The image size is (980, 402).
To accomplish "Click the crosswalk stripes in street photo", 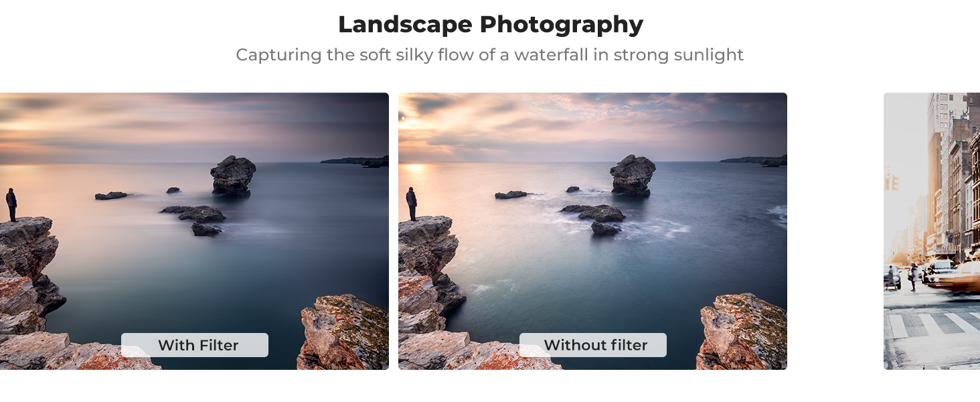I will coord(934,324).
